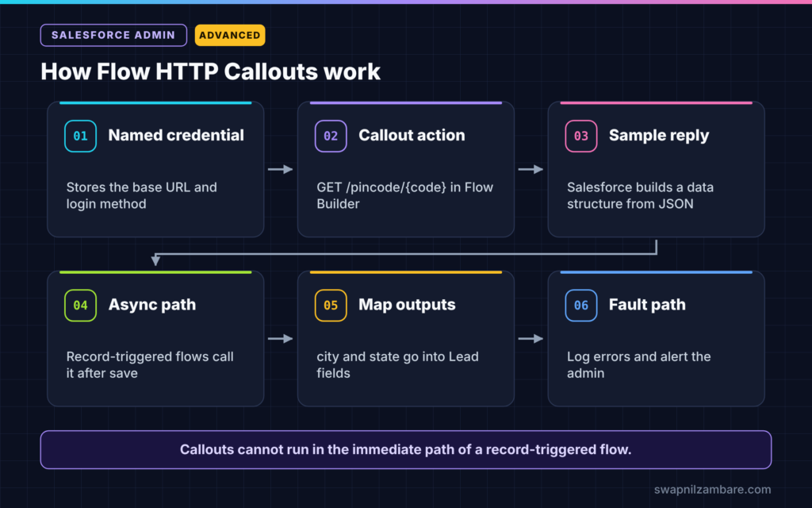The image size is (812, 508).
Task: Click the 02 step number badge
Action: click(x=331, y=136)
